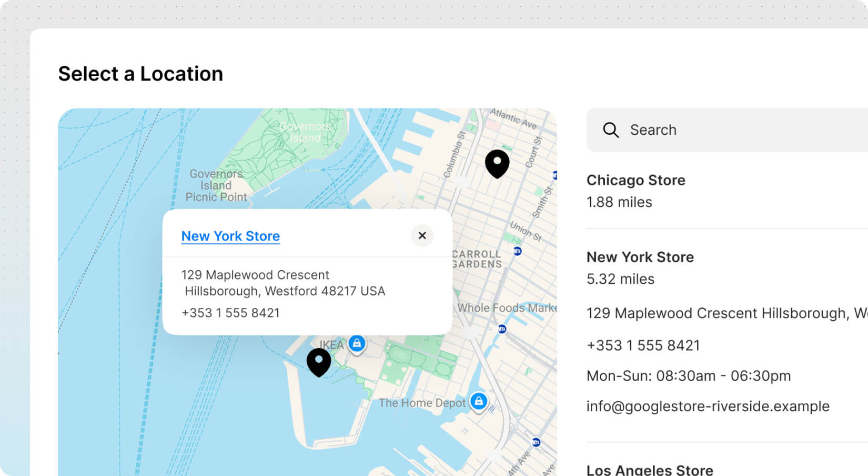The height and width of the screenshot is (476, 868).
Task: Click subway station icon by Carroll Gardens
Action: 517,251
